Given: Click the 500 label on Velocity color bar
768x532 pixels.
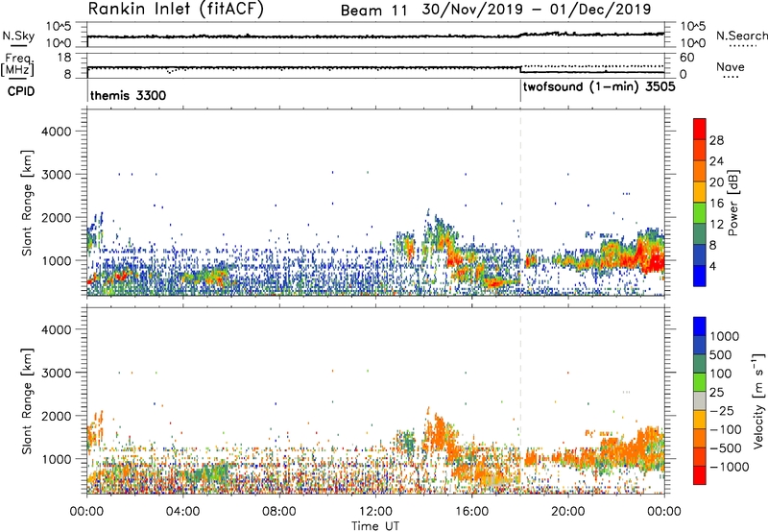Looking at the screenshot, I should pos(721,355).
